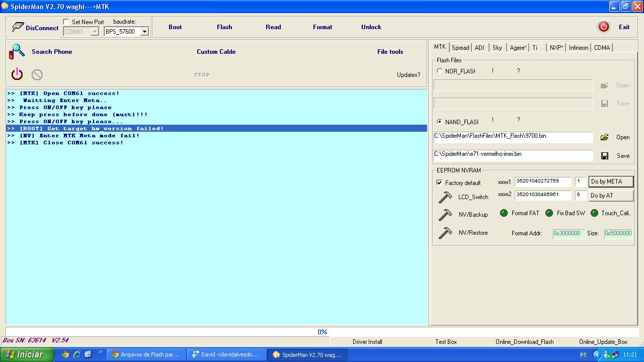Select the Get target hw_version failed log line

click(216, 129)
